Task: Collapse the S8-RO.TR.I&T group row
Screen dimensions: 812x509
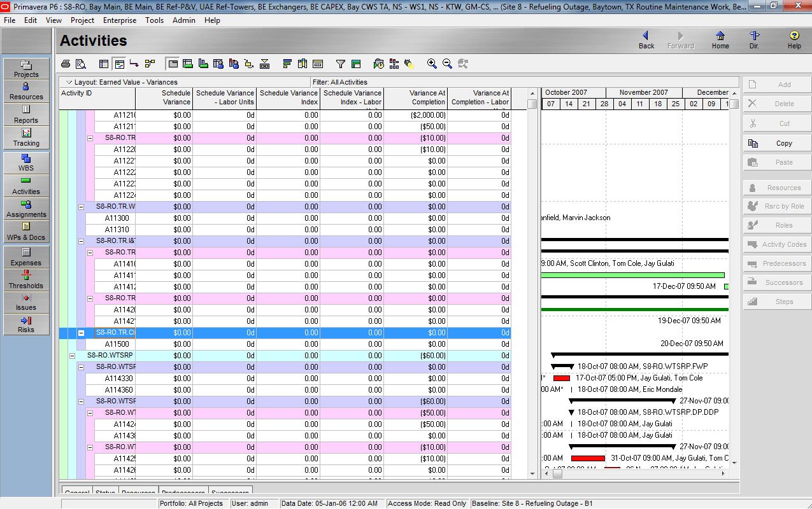Action: (x=82, y=241)
